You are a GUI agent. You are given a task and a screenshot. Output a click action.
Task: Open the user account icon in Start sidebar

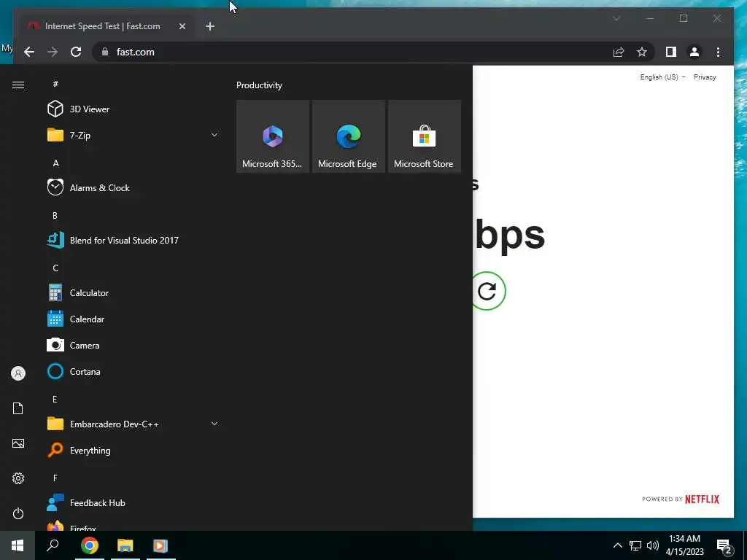coord(18,373)
